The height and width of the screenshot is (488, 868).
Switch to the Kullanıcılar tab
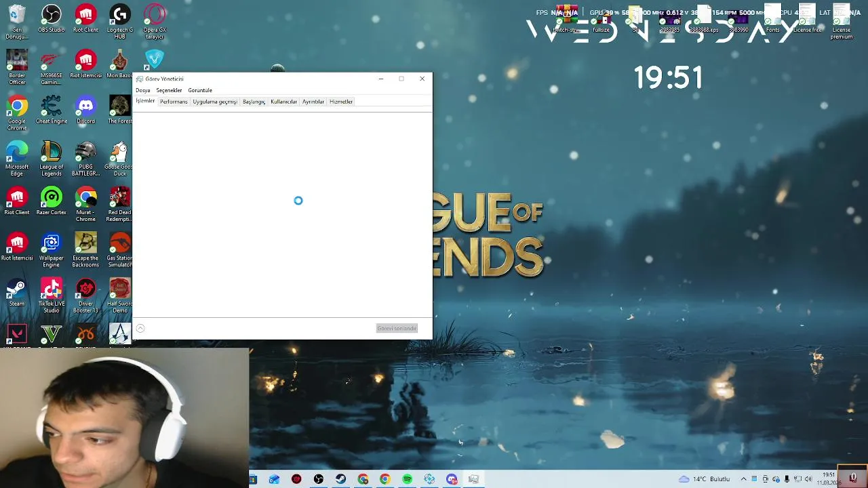coord(283,102)
